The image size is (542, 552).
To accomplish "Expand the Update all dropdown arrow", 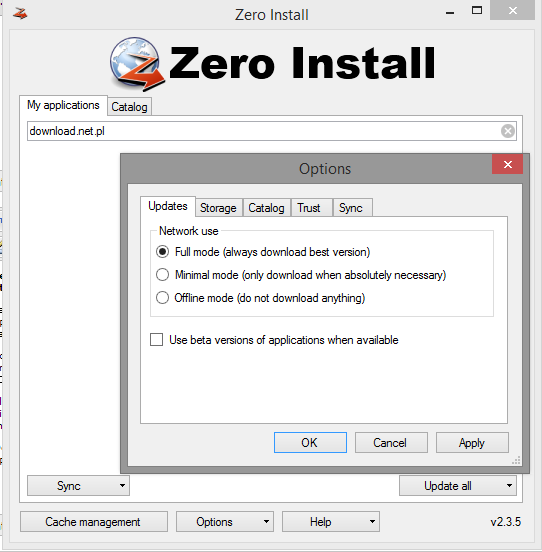I will click(x=509, y=485).
